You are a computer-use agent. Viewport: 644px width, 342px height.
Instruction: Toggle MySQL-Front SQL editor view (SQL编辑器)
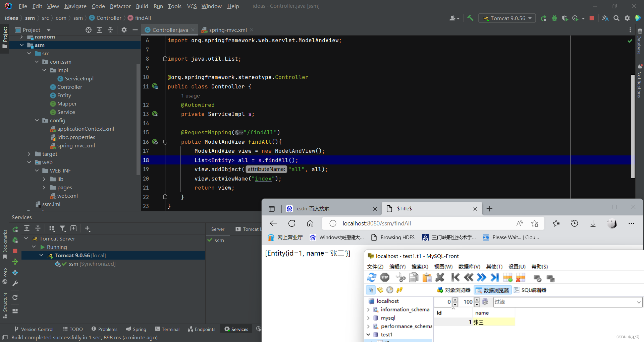coord(530,290)
